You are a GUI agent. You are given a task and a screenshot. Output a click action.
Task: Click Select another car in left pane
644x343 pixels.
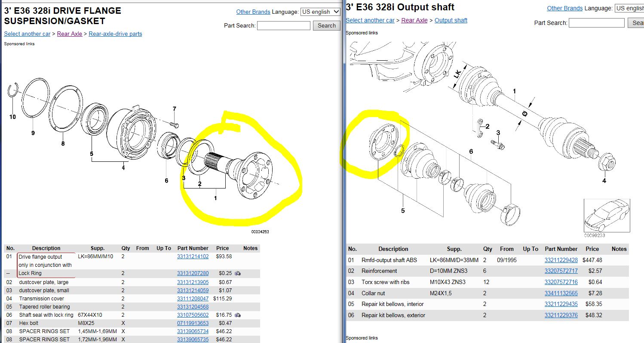coord(27,34)
